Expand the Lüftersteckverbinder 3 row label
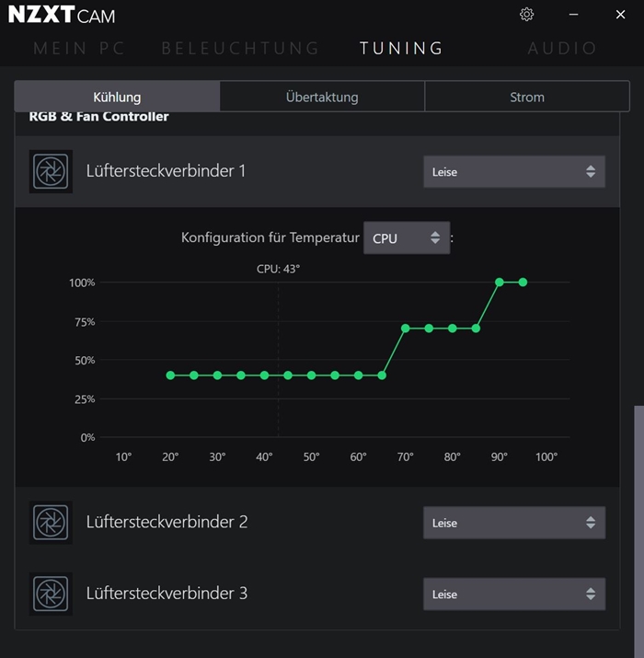 167,594
